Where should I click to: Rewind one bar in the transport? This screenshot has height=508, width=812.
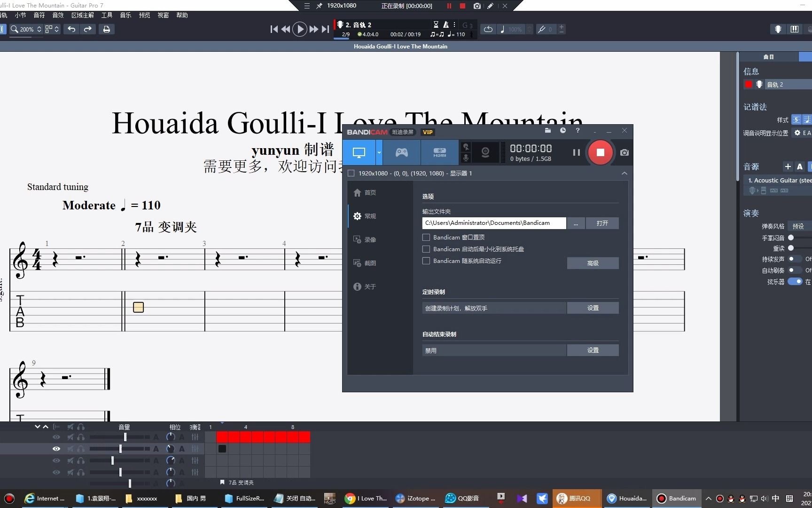click(x=285, y=29)
